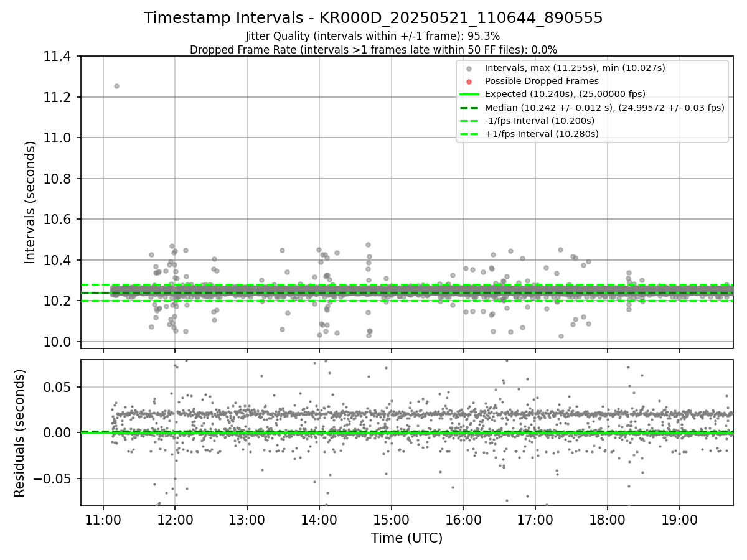Click the 11:00 tick label on the time axis
Image resolution: width=747 pixels, height=560 pixels.
point(103,519)
